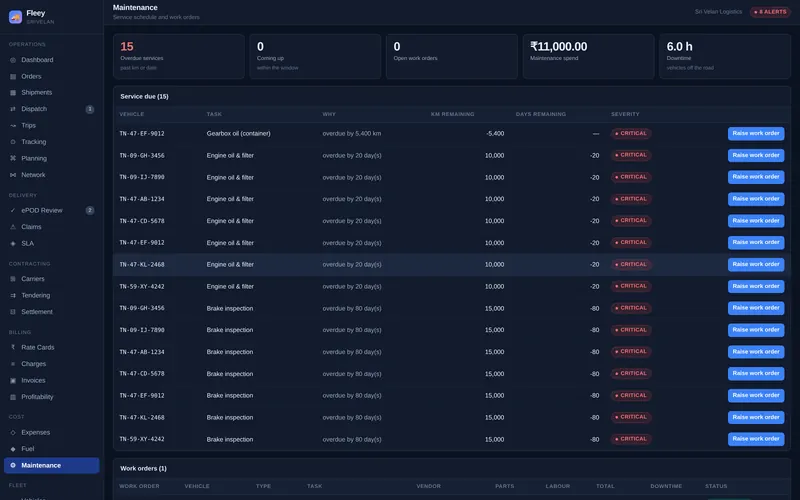Raise work order for Gearbox oil task
Image resolution: width=800 pixels, height=500 pixels.
tap(756, 134)
